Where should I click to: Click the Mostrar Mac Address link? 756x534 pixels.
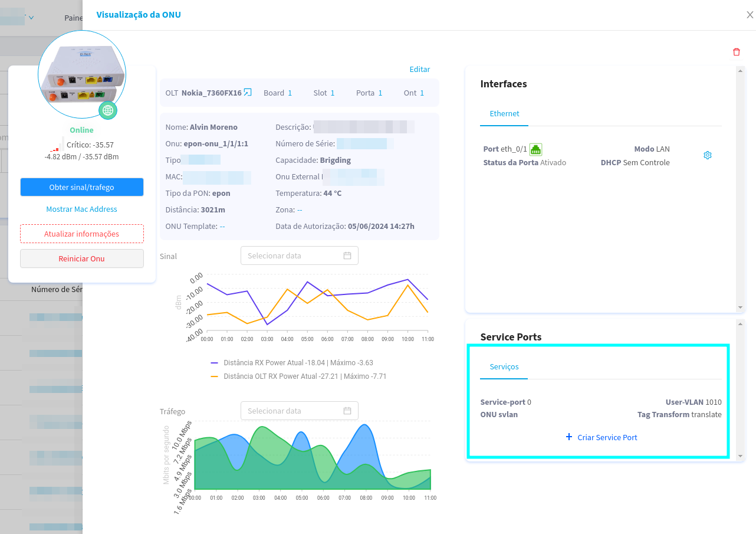point(82,209)
